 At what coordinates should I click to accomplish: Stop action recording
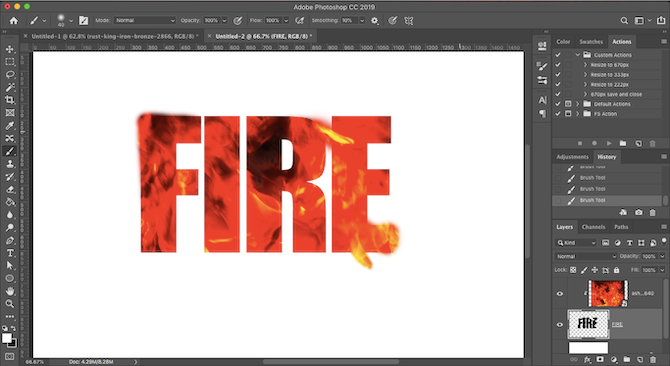(x=580, y=143)
